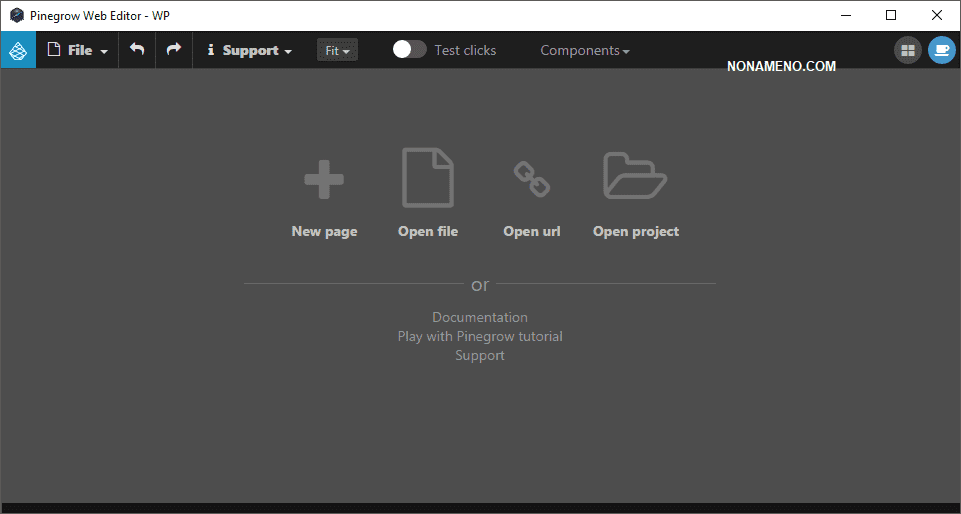Screen dimensions: 961x514
Task: Click the Support link below Documentation
Action: point(480,355)
